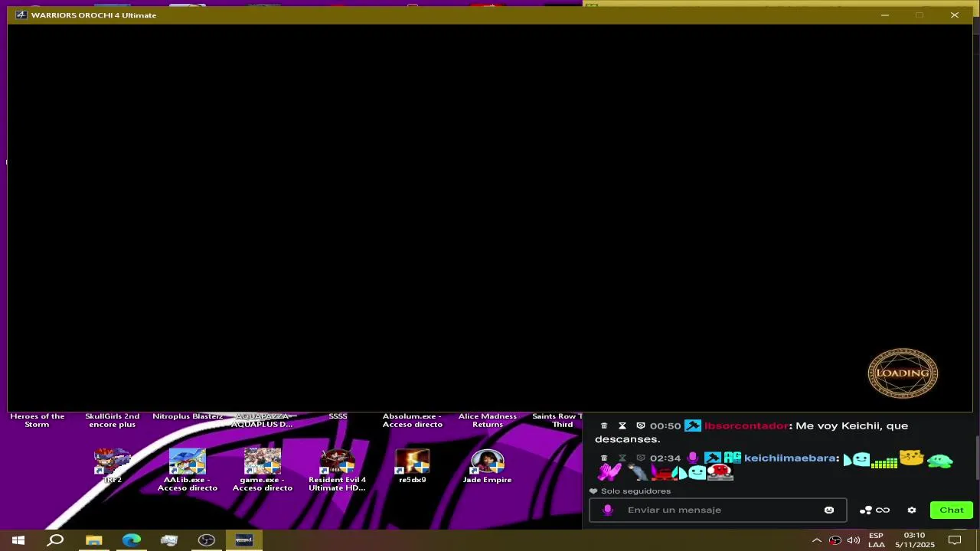Image resolution: width=980 pixels, height=551 pixels.
Task: Open the TRF2 desktop shortcut
Action: [x=113, y=465]
